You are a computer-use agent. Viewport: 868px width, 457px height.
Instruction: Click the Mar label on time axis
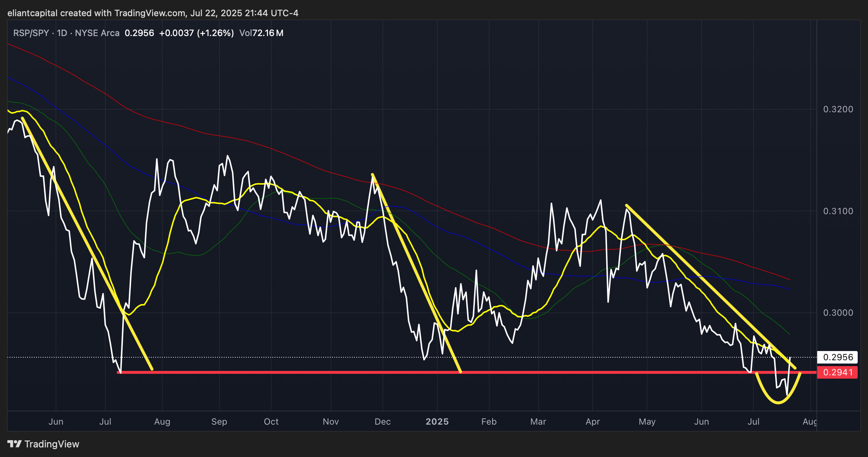click(538, 422)
